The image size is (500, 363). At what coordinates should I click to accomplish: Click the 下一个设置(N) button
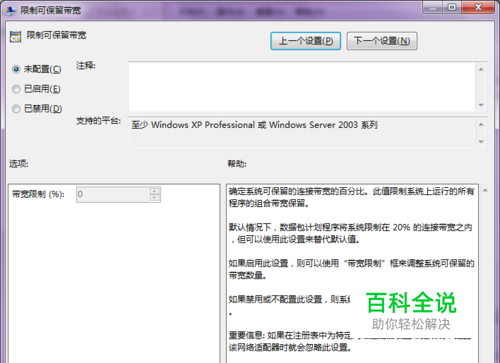382,41
